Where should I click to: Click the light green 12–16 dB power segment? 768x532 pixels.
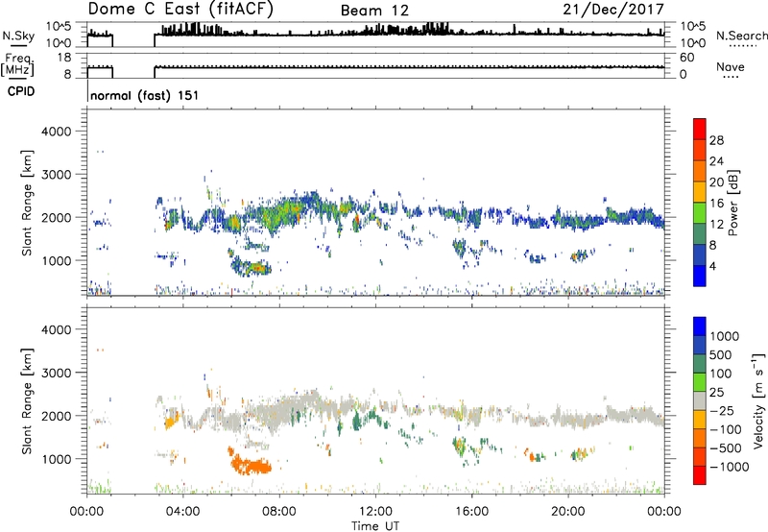point(700,212)
